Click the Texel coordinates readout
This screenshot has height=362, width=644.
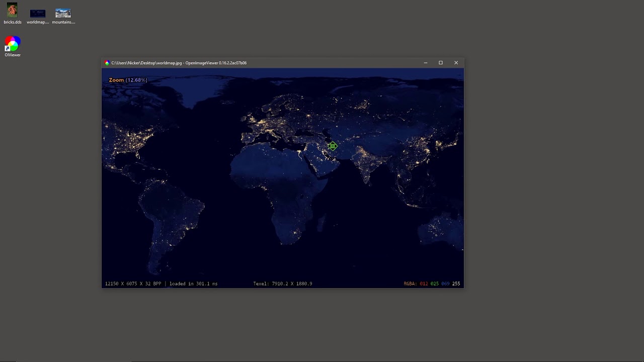click(x=282, y=284)
